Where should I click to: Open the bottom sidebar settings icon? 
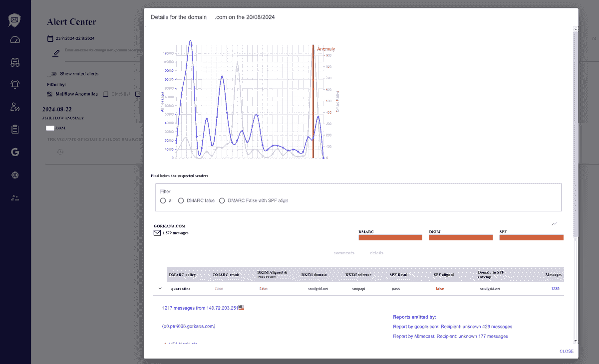click(15, 197)
